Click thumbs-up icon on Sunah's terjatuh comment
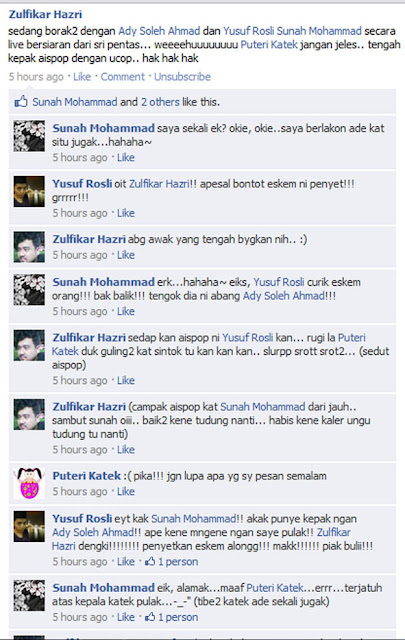The image size is (405, 640). (150, 617)
